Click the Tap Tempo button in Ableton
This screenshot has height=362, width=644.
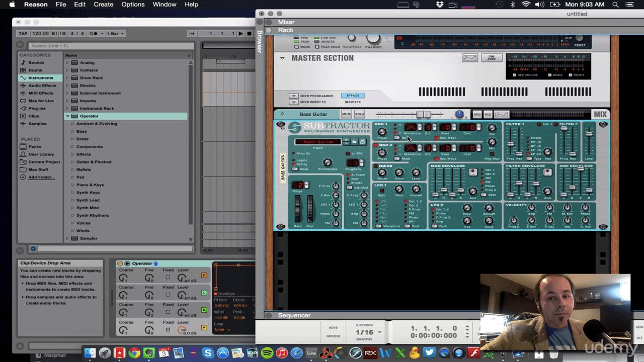click(x=22, y=33)
